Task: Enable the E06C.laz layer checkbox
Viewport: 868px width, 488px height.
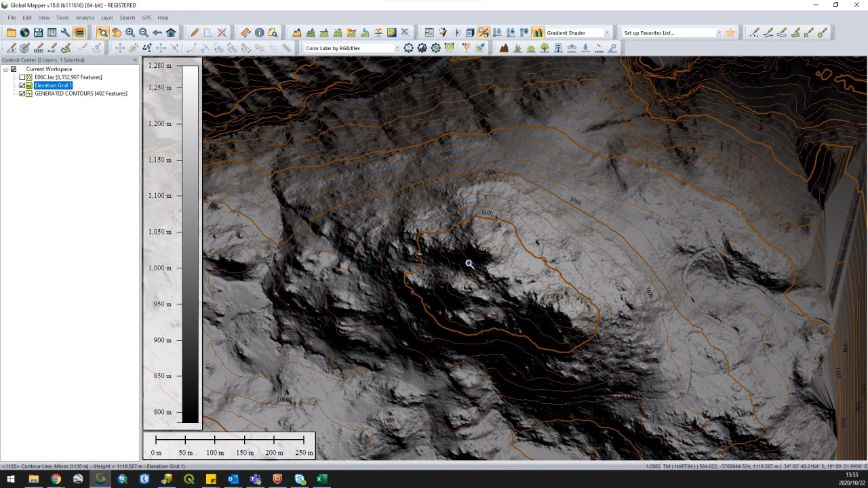Action: tap(22, 77)
